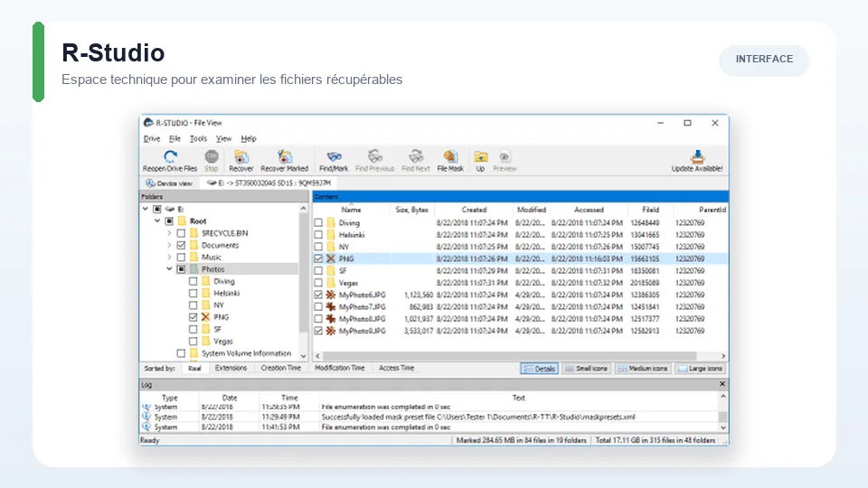
Task: Click the MyPhoto9.JPG file icon
Action: click(x=331, y=331)
